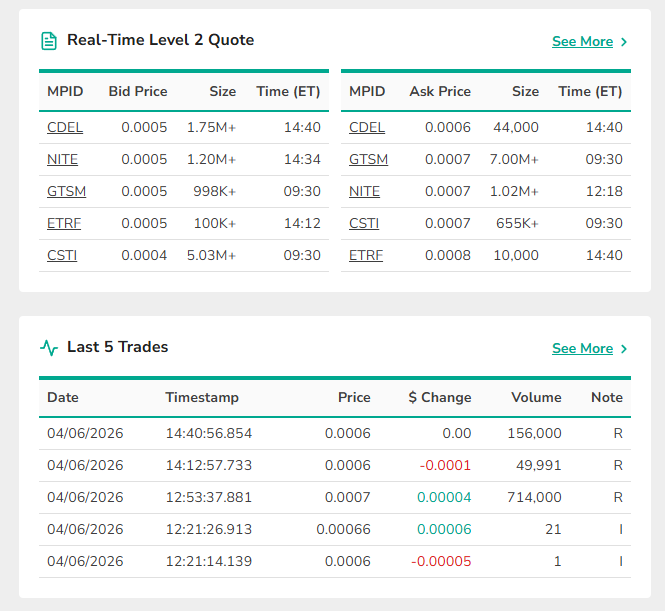Select ask size 1.02M+ cell
The height and width of the screenshot is (611, 665).
[x=514, y=191]
